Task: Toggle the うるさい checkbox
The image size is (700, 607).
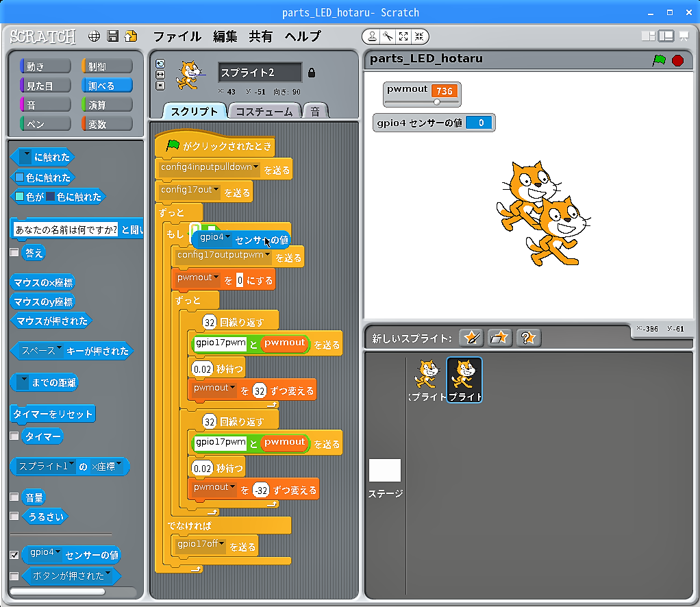Action: pyautogui.click(x=14, y=516)
